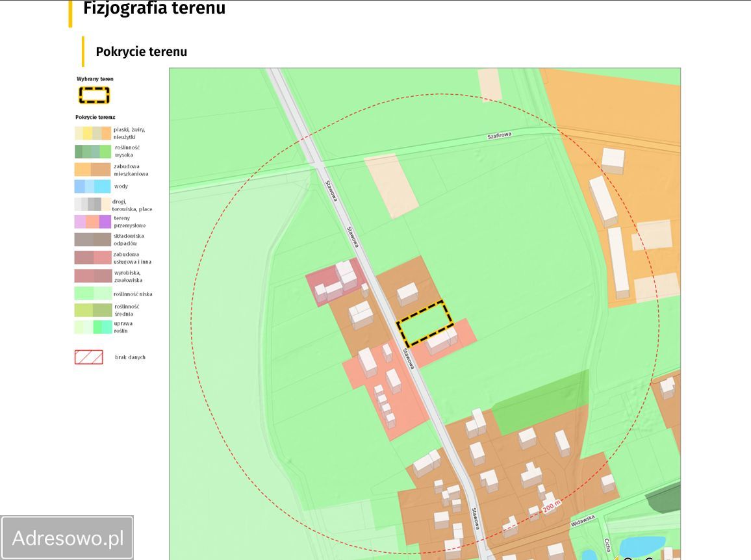Select the Szafirowa street label
751x560 pixels.
pos(499,136)
